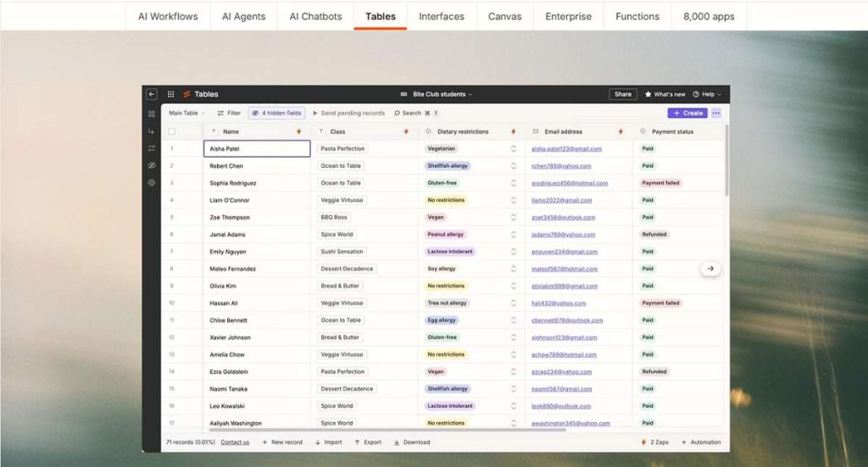Open dietary restrictions dropdown for Hassan Ali

(513, 303)
